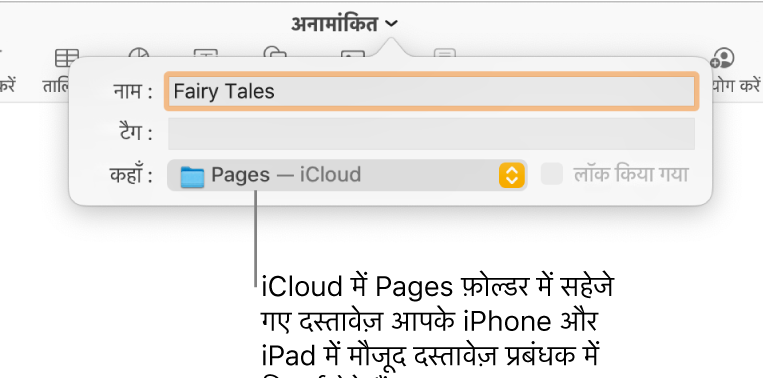763x378 pixels.
Task: Open the अनामांकित document title dropdown
Action: click(x=345, y=23)
